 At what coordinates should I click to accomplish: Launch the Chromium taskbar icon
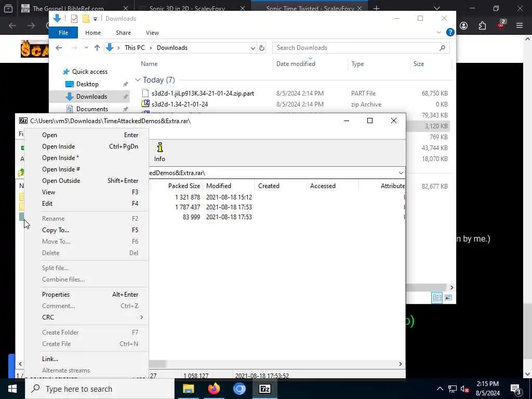[x=239, y=389]
